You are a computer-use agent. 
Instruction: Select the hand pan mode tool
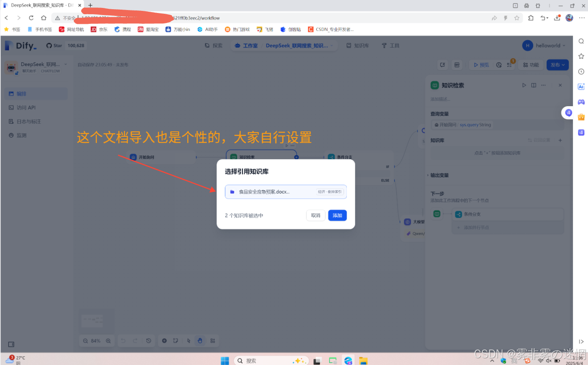point(200,341)
